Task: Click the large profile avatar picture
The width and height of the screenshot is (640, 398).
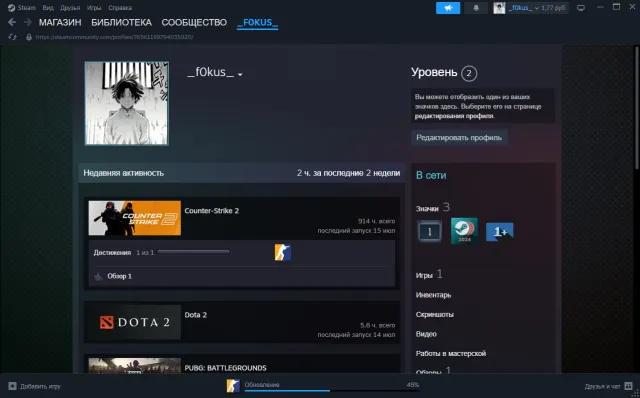Action: [127, 103]
